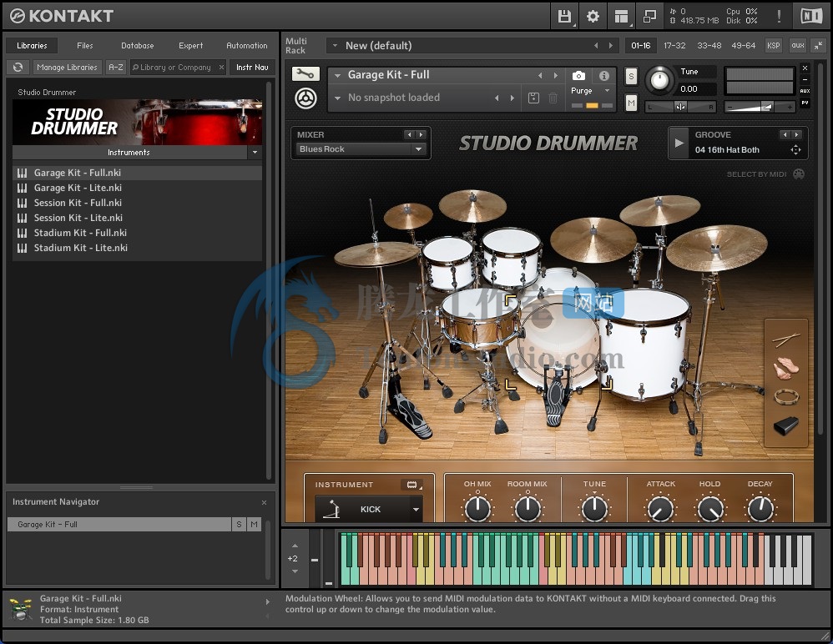Select the tambourine percussion icon
The height and width of the screenshot is (644, 833).
tap(786, 397)
